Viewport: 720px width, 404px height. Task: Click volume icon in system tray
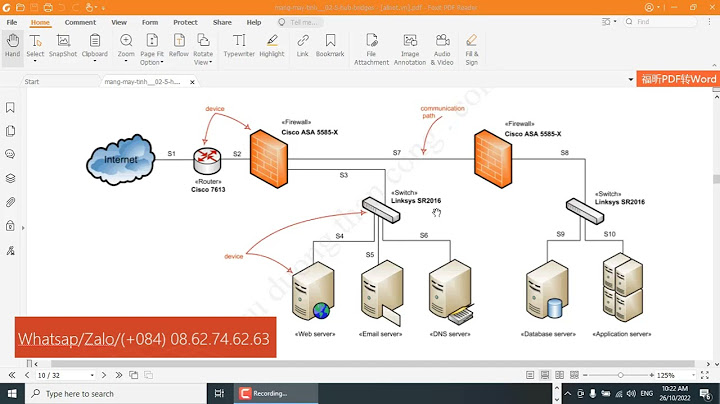coord(632,393)
